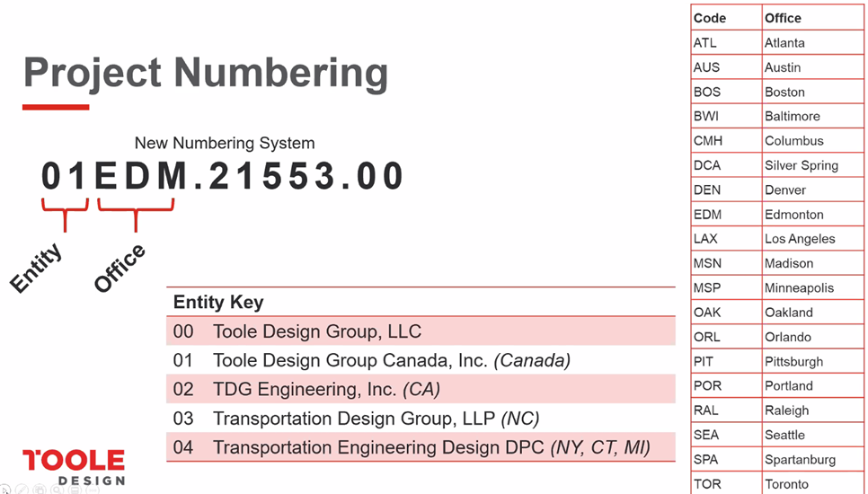Click the rotated Office bracket label

[120, 268]
